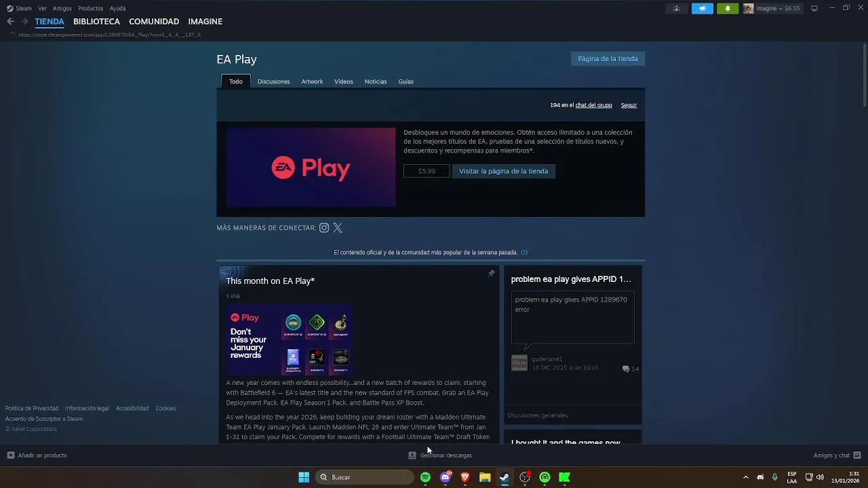Image resolution: width=868 pixels, height=488 pixels.
Task: Open the Amigos menu
Action: coord(62,8)
